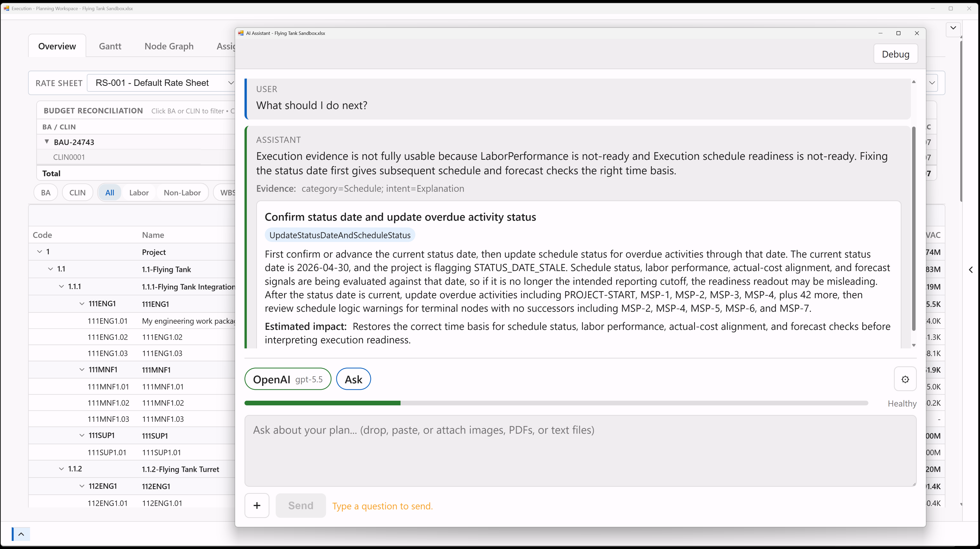The width and height of the screenshot is (980, 549).
Task: Select row 111ENG1.02
Action: 132,337
